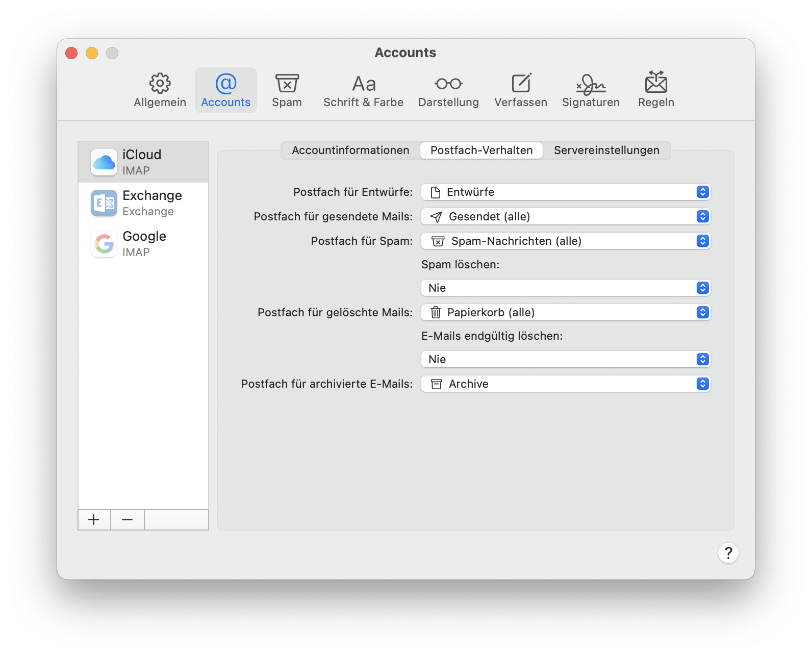The width and height of the screenshot is (812, 655).
Task: Open the Spam preferences pane
Action: [x=287, y=90]
